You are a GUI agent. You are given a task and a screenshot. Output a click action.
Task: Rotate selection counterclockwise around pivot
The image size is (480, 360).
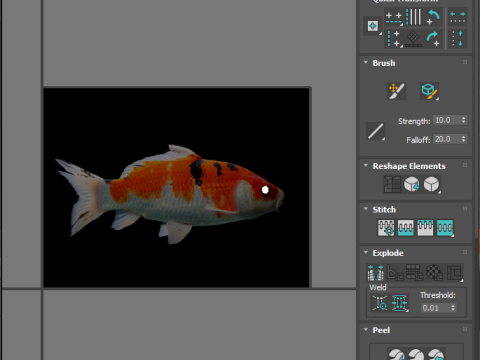(433, 17)
